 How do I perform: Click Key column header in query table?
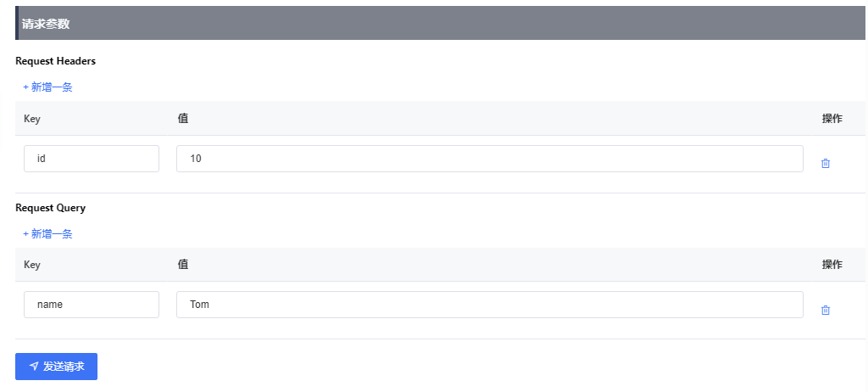pyautogui.click(x=32, y=265)
